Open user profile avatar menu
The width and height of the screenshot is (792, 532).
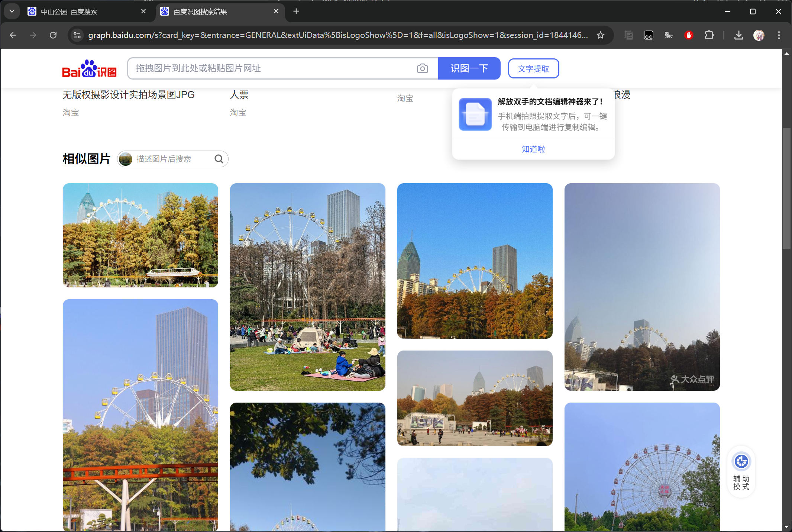(x=759, y=35)
